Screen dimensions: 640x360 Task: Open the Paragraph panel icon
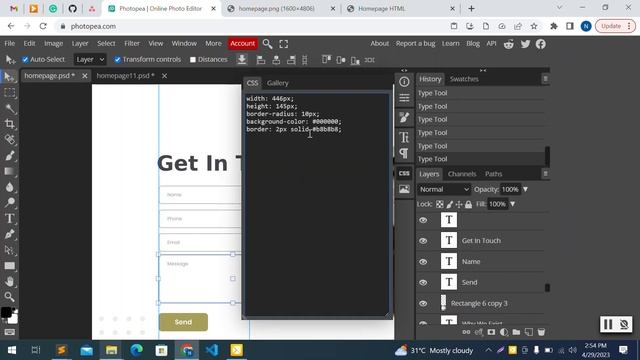click(x=404, y=153)
